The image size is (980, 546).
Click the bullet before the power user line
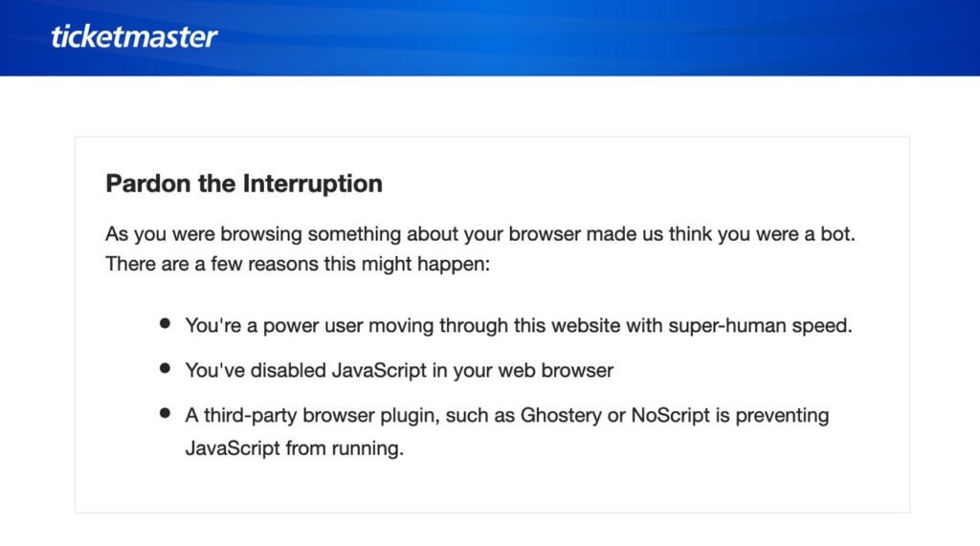pyautogui.click(x=166, y=324)
